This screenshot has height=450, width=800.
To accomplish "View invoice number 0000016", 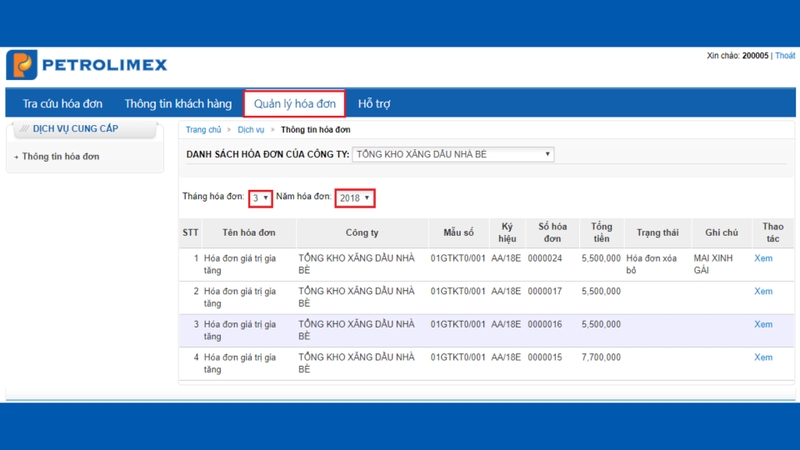I will pos(763,324).
